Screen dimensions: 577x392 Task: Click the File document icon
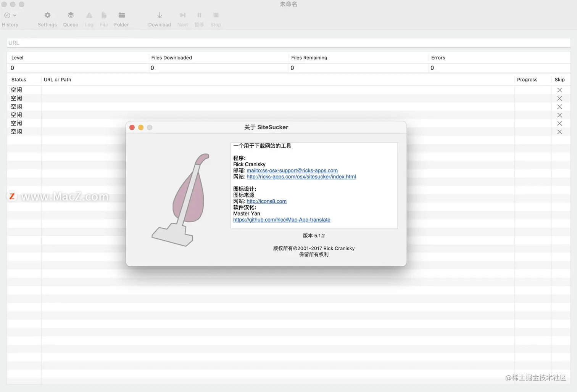pyautogui.click(x=104, y=15)
